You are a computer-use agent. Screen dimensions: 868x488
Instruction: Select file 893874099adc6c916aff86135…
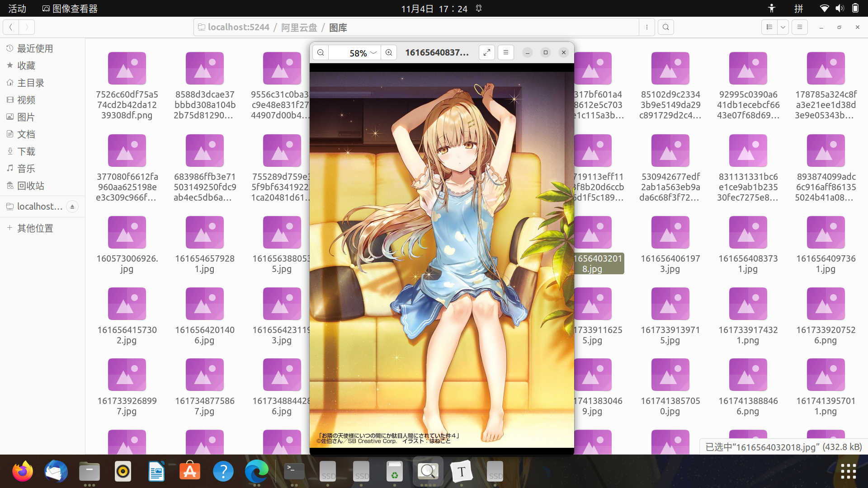[826, 168]
